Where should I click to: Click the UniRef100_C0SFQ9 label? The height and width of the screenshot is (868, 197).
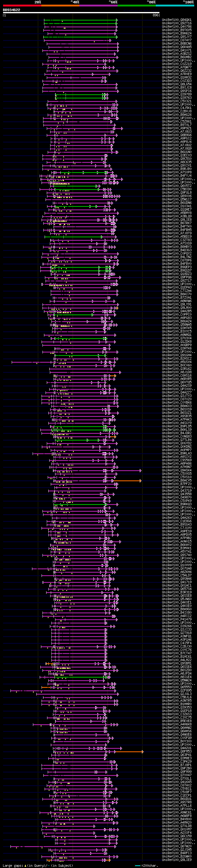(177, 738)
